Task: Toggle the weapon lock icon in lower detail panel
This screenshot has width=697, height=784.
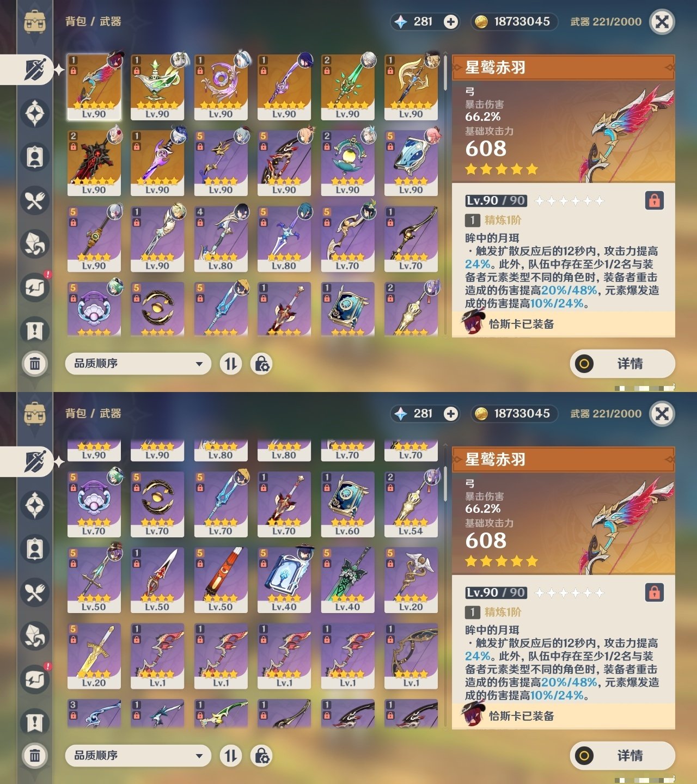Action: coord(654,592)
